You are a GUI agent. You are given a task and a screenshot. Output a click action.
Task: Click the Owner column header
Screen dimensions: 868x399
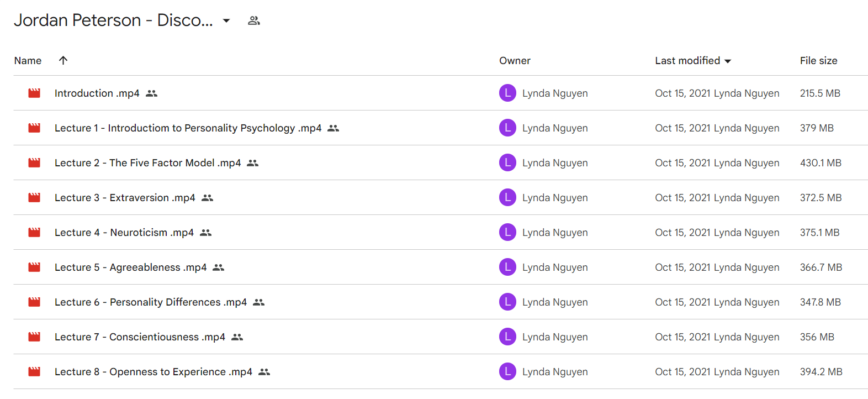[x=515, y=61]
